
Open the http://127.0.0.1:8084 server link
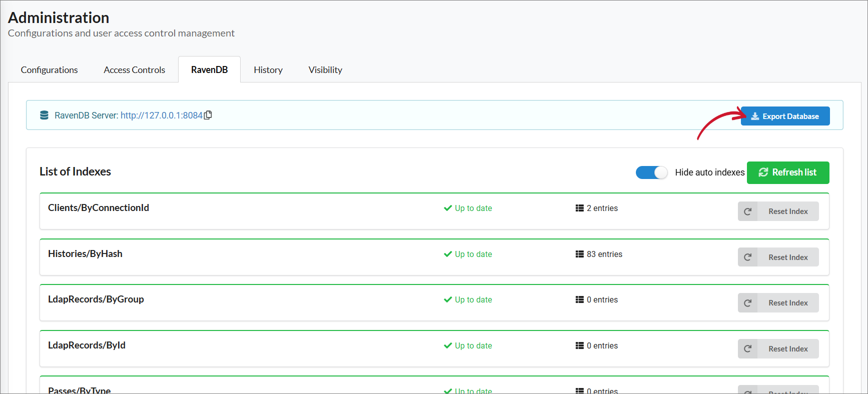click(x=161, y=115)
